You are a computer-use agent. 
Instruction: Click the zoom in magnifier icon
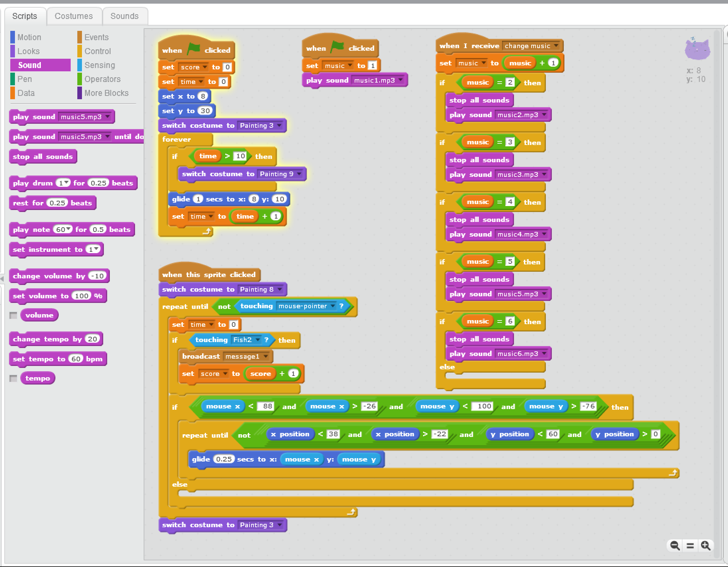[705, 546]
